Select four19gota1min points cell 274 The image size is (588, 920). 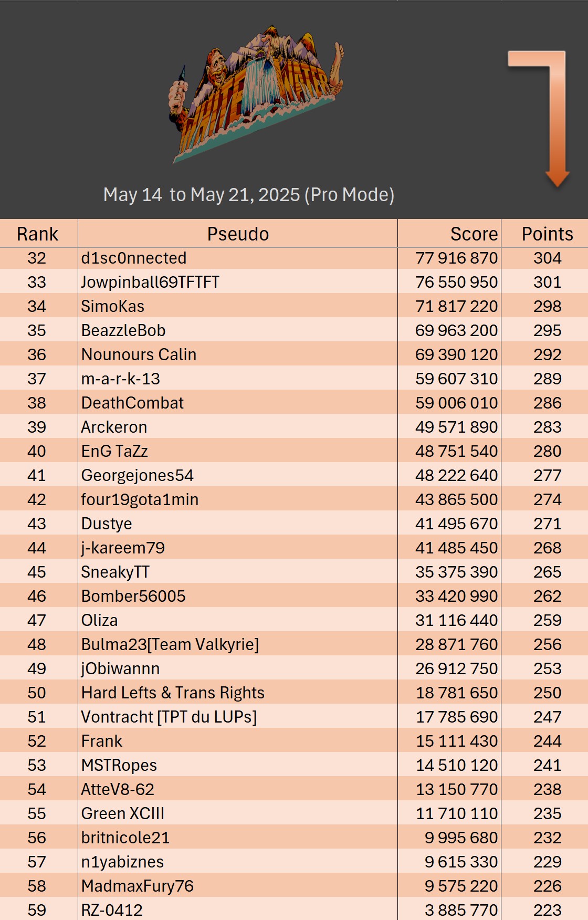point(547,499)
